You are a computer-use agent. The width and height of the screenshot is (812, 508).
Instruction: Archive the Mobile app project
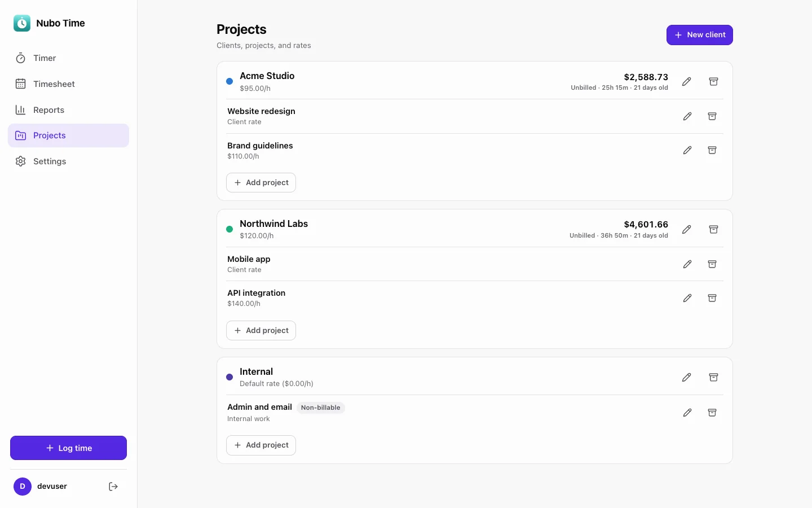click(x=712, y=264)
